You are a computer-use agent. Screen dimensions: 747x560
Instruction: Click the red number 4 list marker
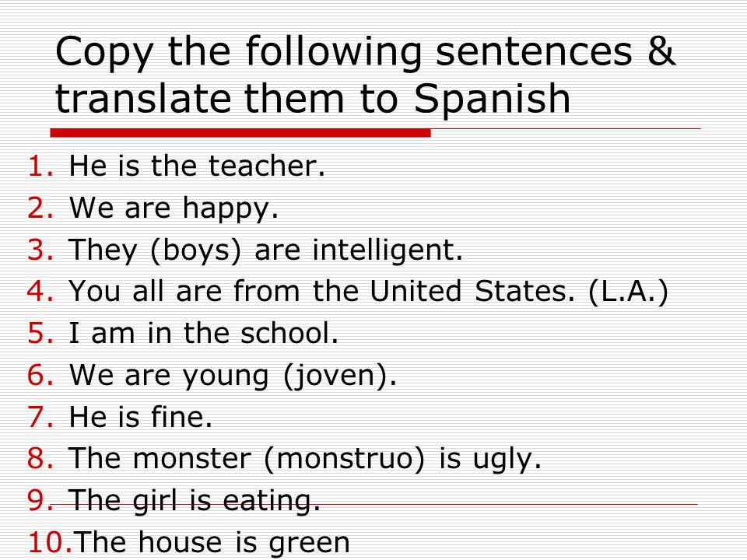pos(40,292)
